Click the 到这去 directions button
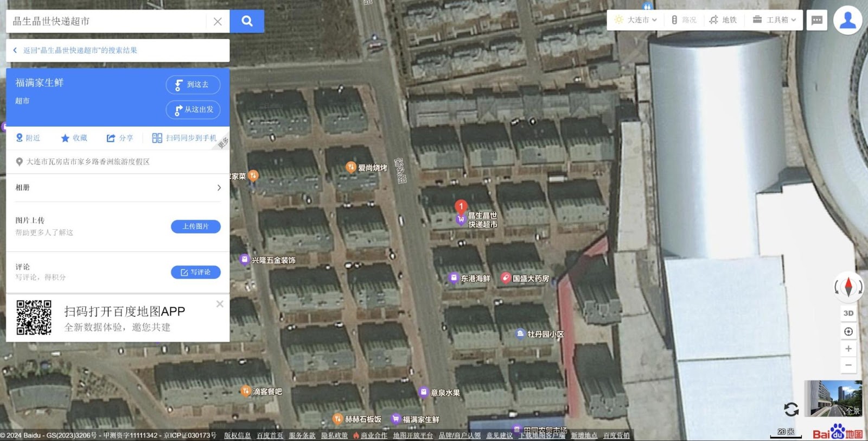The height and width of the screenshot is (441, 868). [x=193, y=85]
